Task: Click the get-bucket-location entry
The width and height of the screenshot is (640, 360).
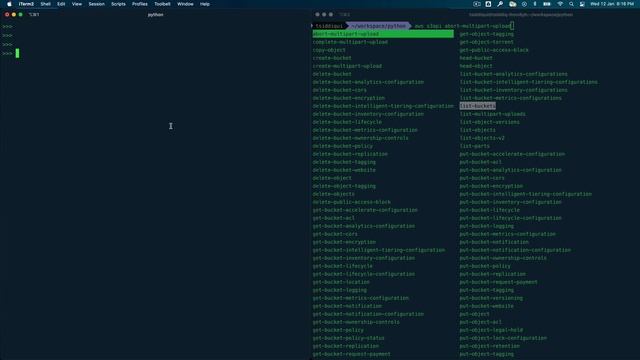Action: point(341,282)
